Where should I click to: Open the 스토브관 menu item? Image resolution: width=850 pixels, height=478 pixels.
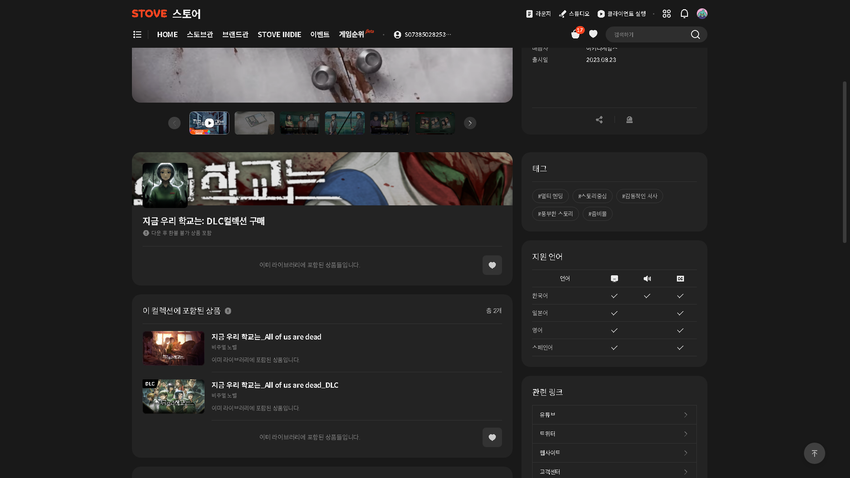coord(199,34)
